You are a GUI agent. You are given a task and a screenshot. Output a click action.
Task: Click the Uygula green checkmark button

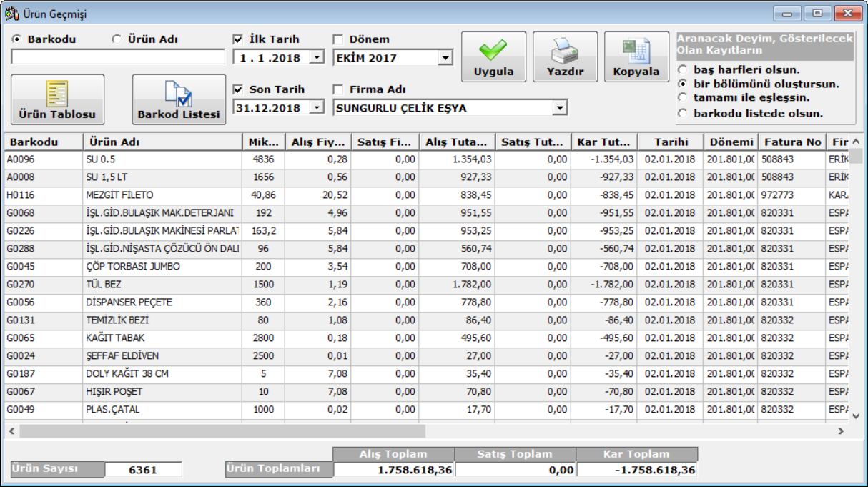[x=493, y=57]
